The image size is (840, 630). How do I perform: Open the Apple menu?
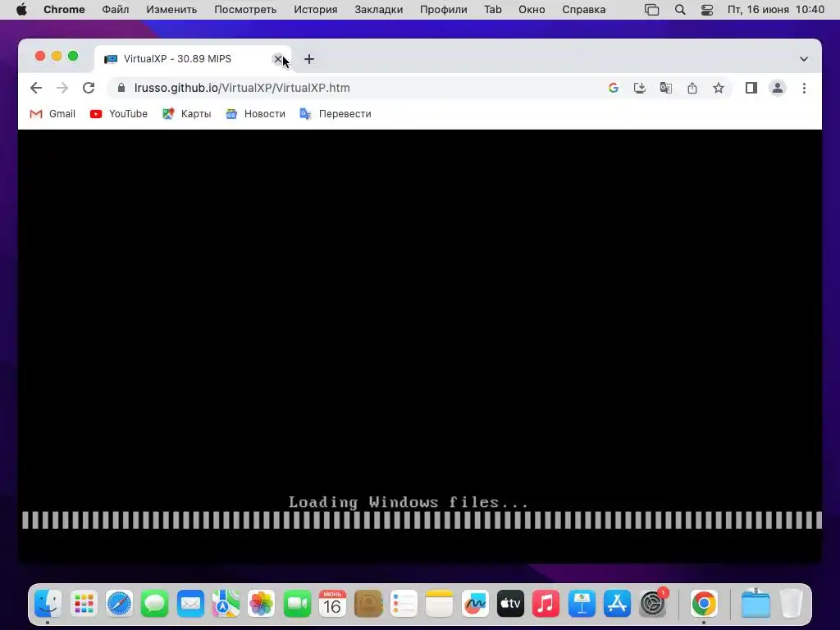(21, 10)
